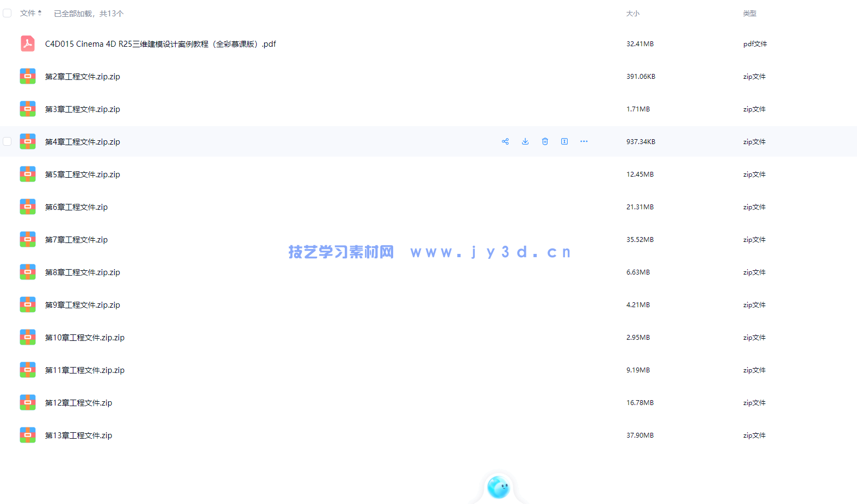Click the zip icon beside 第2章工程文件

(x=28, y=76)
